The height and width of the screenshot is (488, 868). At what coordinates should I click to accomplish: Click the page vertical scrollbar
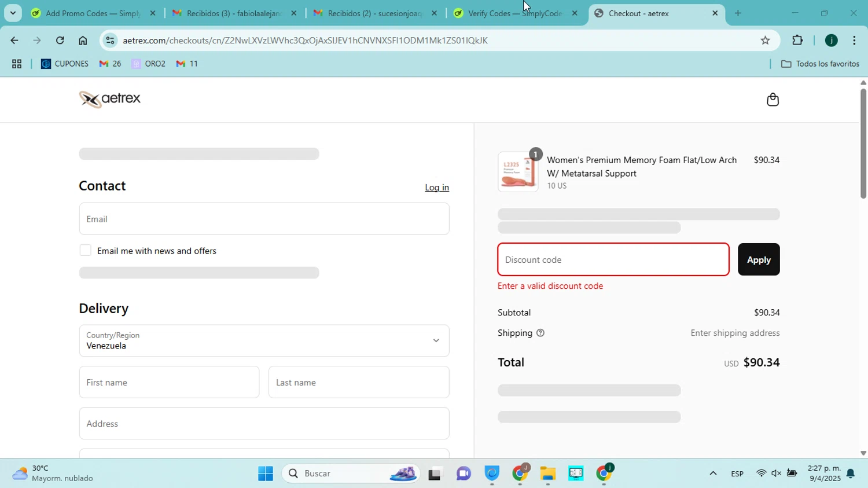point(863,144)
